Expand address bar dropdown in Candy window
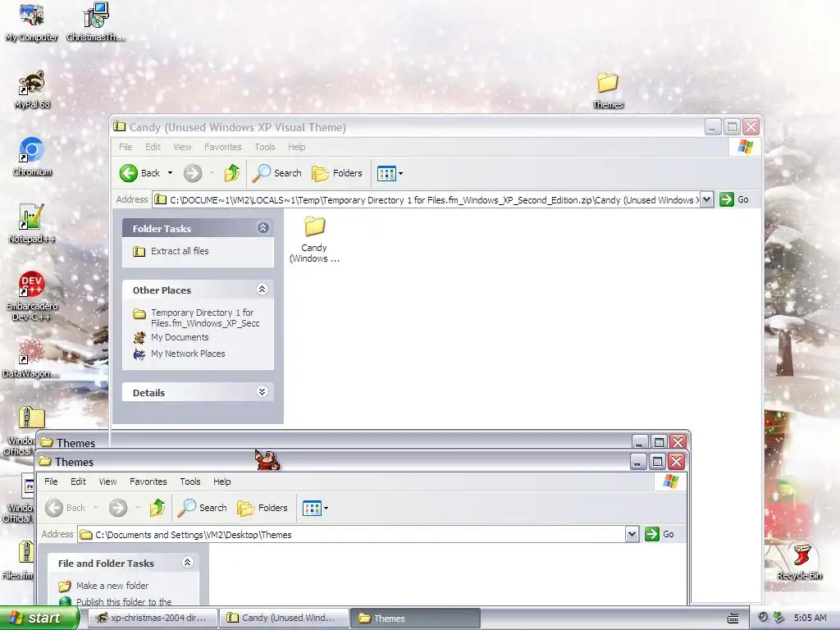Viewport: 840px width, 630px height. coord(706,200)
